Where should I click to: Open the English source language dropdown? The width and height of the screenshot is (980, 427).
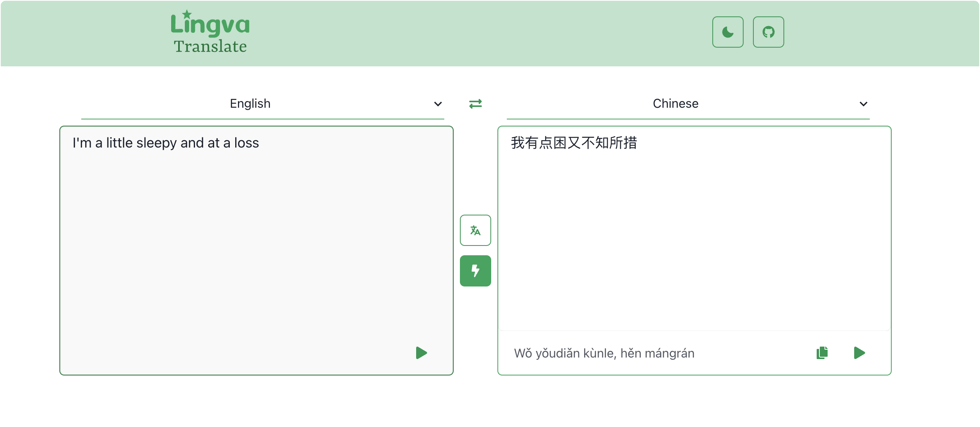(x=263, y=104)
